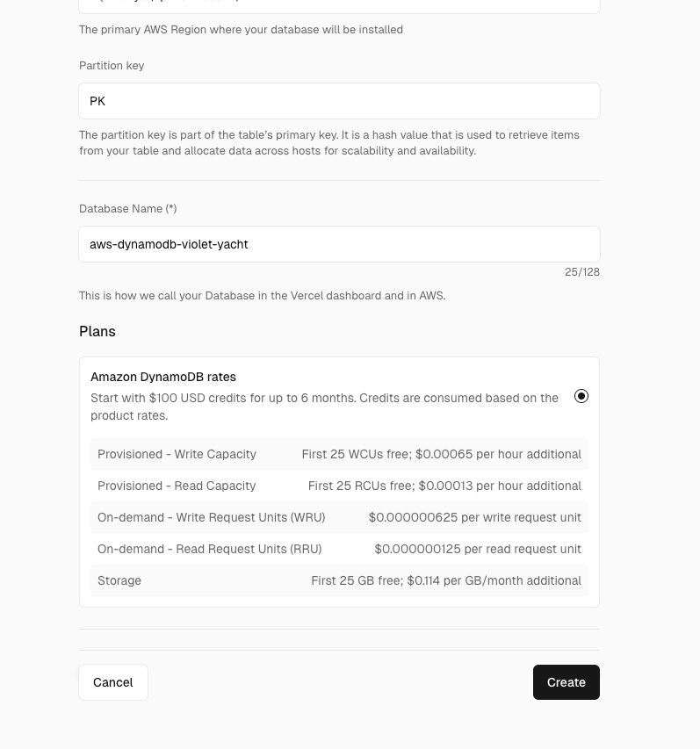This screenshot has width=700, height=749.
Task: Click the Database Name (*) label
Action: (128, 209)
